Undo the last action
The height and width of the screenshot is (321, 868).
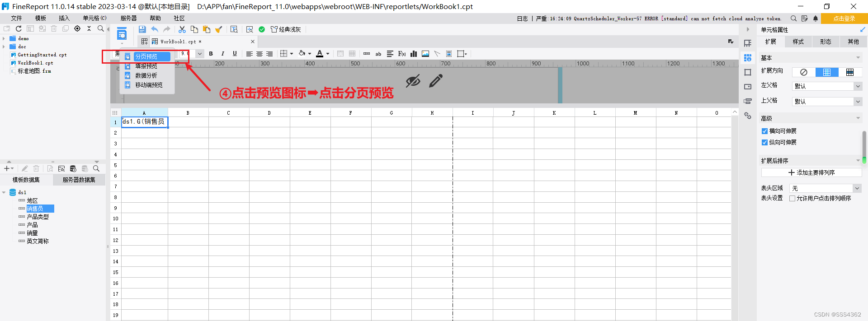(x=155, y=29)
